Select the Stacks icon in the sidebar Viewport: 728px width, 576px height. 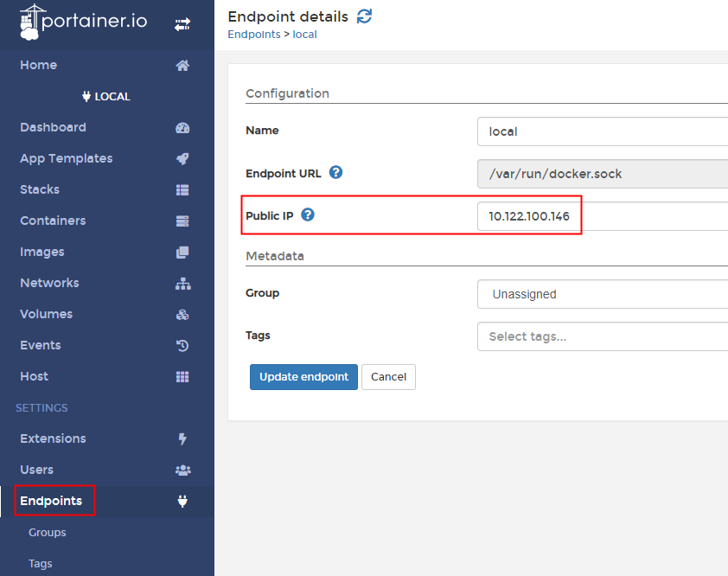182,189
